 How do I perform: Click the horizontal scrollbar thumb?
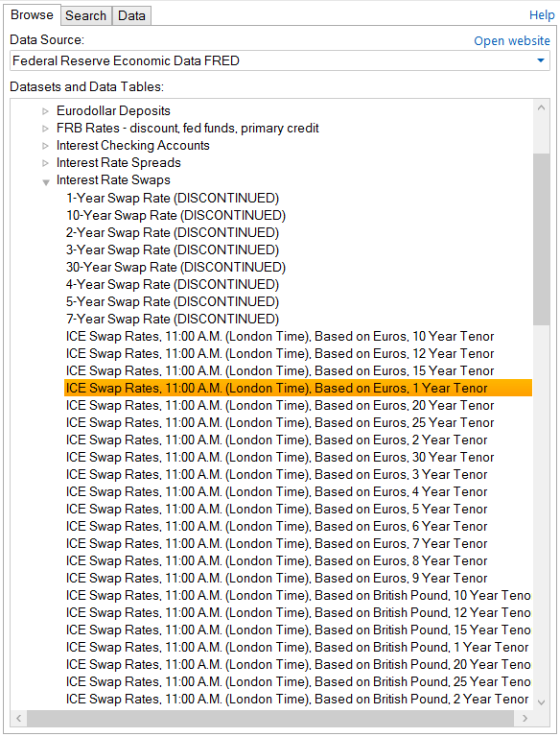270,718
